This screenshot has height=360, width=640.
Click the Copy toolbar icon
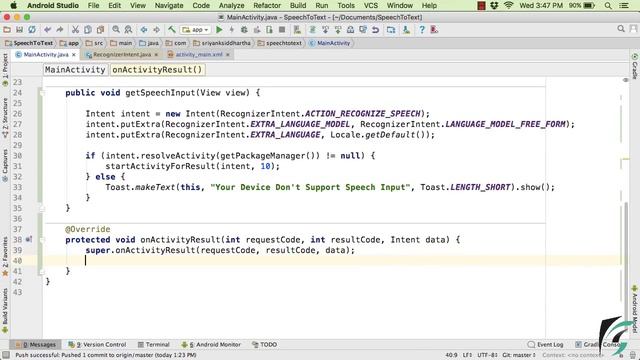point(87,30)
